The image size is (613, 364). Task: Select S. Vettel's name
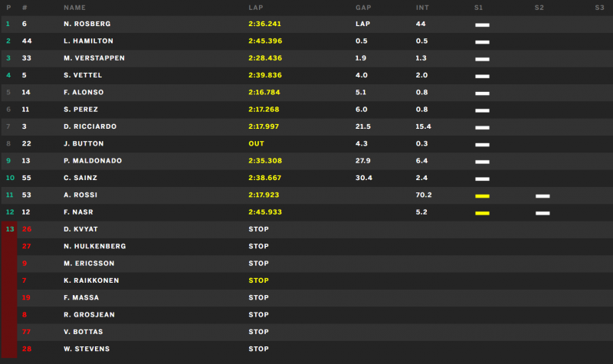pos(83,75)
